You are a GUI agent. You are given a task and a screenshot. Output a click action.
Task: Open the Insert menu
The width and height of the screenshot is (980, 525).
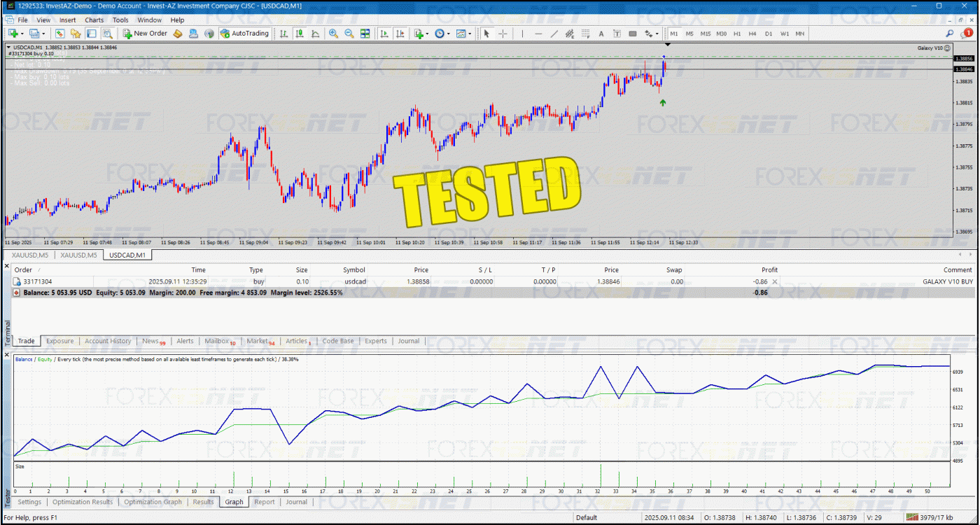(x=68, y=20)
